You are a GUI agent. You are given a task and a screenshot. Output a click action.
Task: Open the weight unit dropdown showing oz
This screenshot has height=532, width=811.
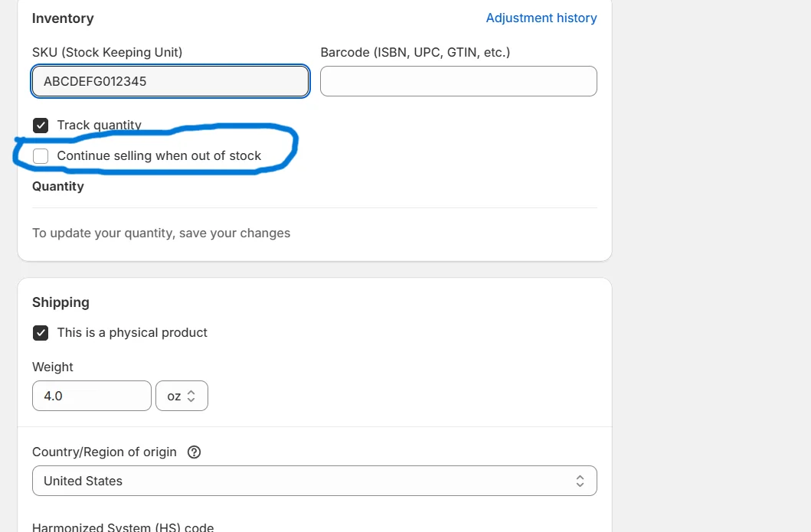(181, 396)
